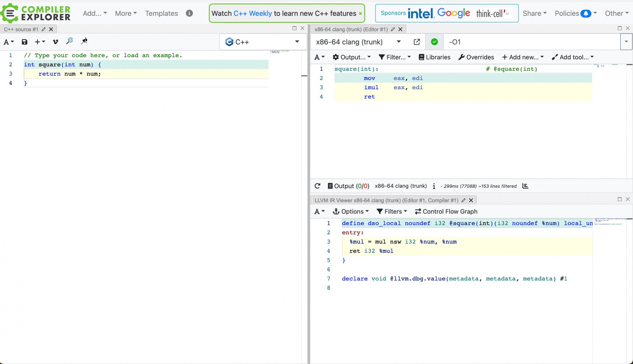633x364 pixels.
Task: Click the recompile refresh icon
Action: pos(317,186)
